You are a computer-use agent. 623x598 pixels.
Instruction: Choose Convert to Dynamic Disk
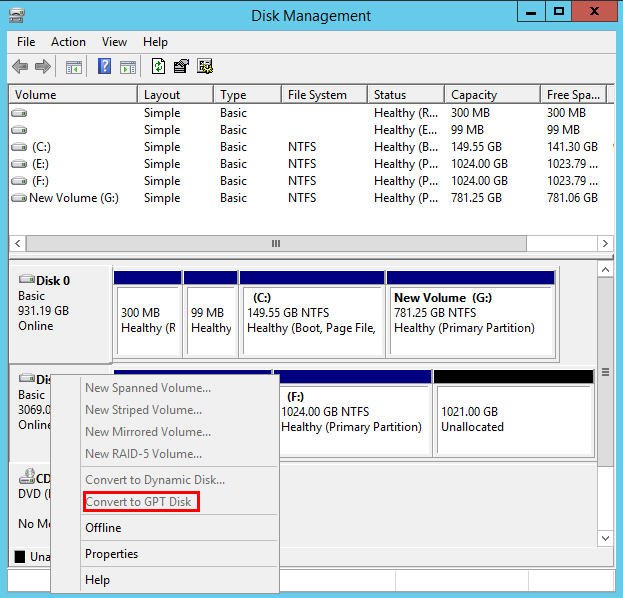click(155, 480)
